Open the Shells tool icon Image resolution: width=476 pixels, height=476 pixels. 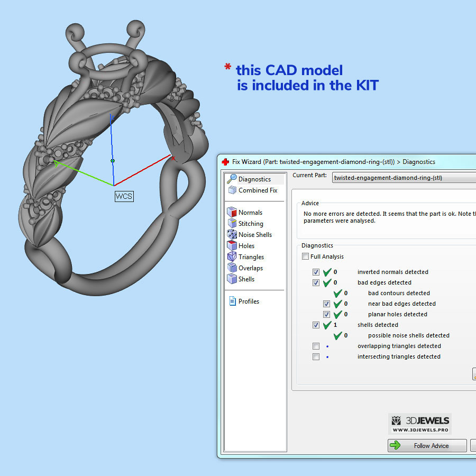(232, 279)
